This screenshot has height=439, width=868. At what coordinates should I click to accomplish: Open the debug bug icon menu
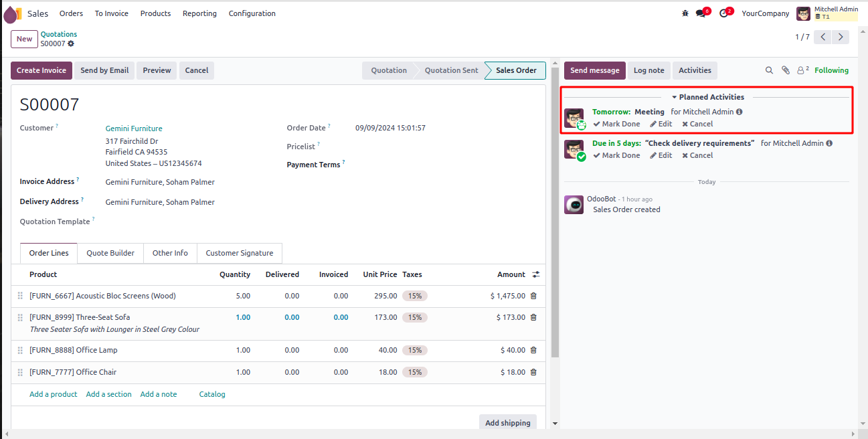(x=685, y=13)
